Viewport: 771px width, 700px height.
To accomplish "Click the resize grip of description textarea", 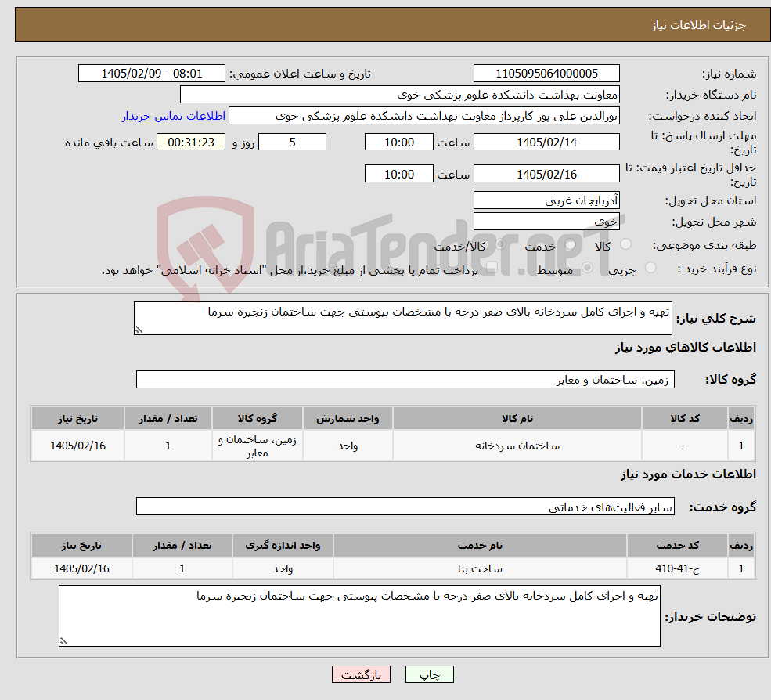I will tap(139, 330).
